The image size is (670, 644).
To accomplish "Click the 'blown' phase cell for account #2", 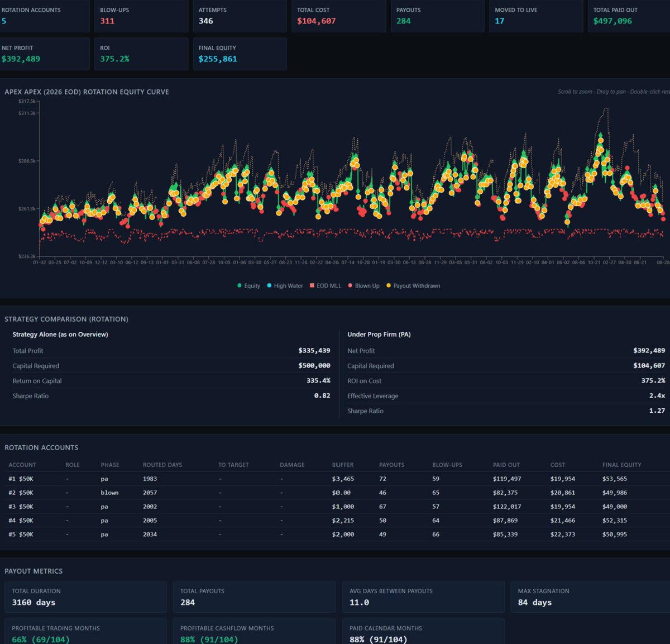I will pos(109,493).
